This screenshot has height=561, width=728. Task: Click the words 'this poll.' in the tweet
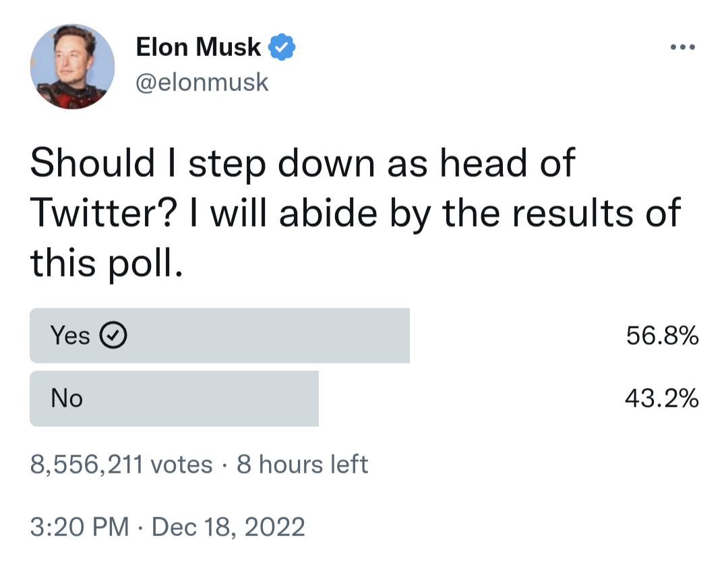pos(107,264)
